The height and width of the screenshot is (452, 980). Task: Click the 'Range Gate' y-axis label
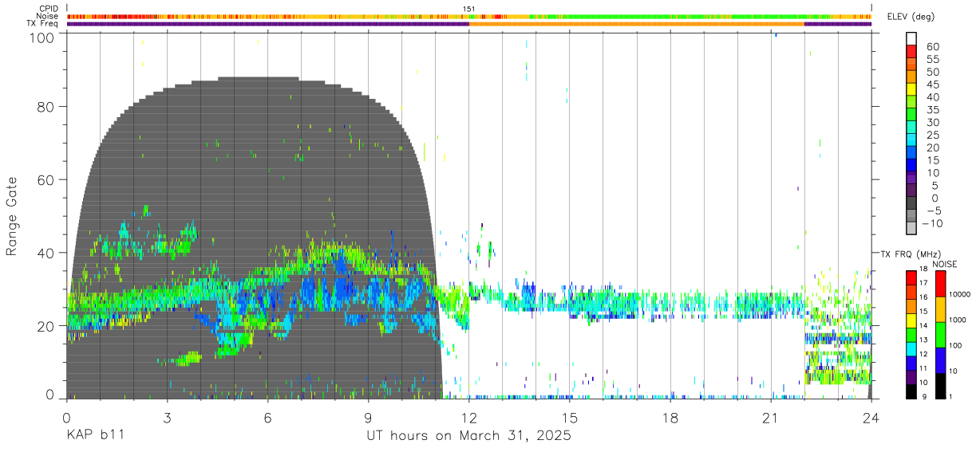[12, 216]
